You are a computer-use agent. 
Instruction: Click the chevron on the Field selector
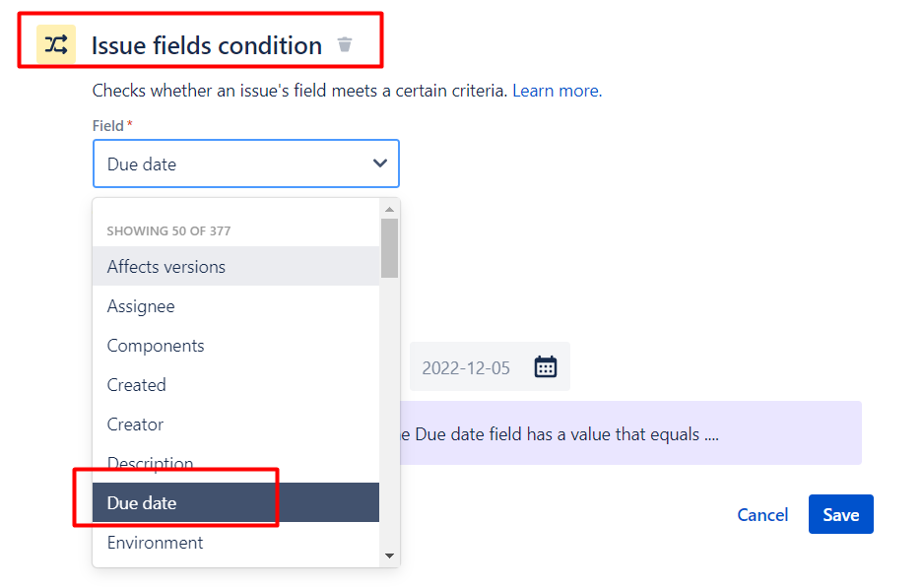pos(381,163)
